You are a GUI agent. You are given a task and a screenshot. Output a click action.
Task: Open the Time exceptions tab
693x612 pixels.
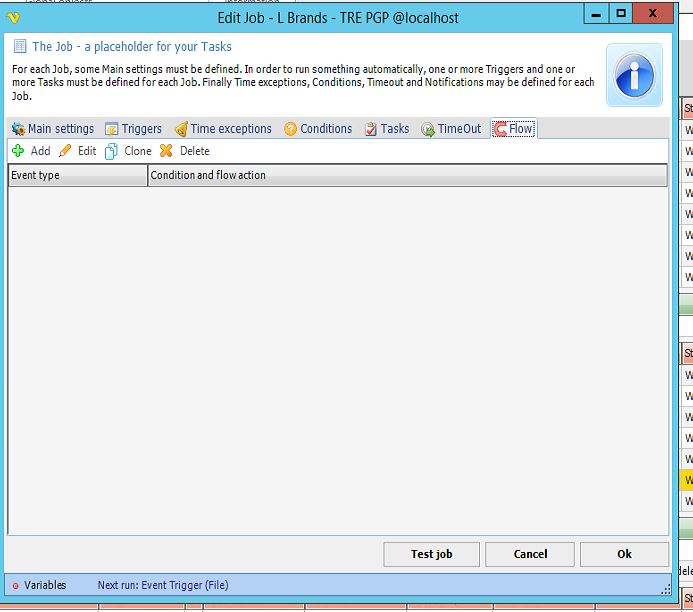(222, 129)
